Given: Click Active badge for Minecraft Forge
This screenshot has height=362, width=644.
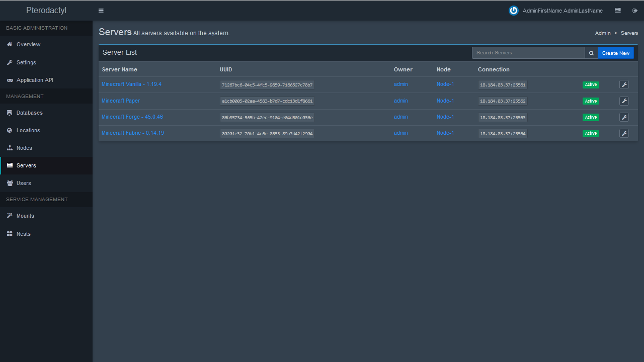Looking at the screenshot, I should click(591, 117).
